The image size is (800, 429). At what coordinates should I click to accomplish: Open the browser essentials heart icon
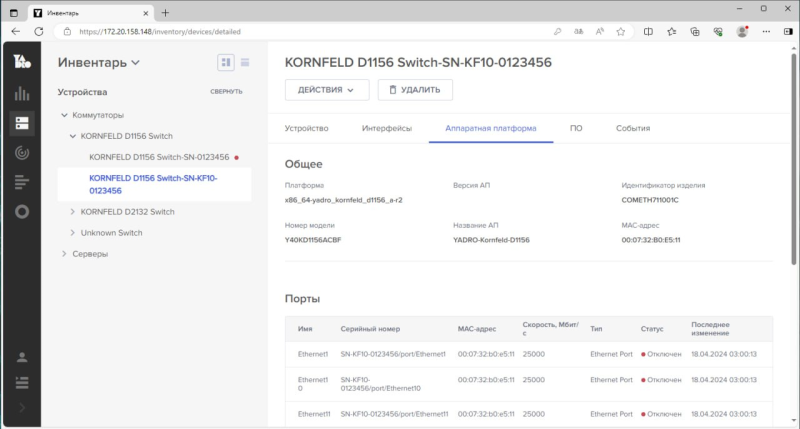(x=718, y=32)
